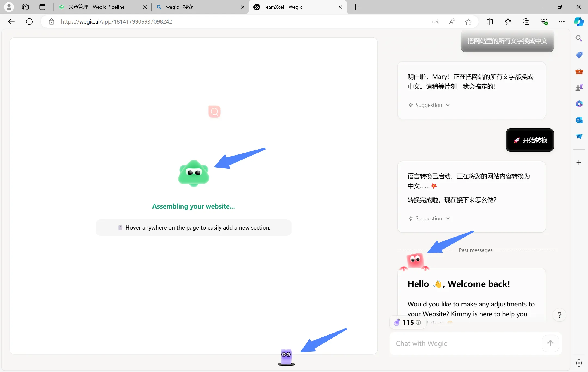
Task: Open sidebar settings gear
Action: coord(579,363)
